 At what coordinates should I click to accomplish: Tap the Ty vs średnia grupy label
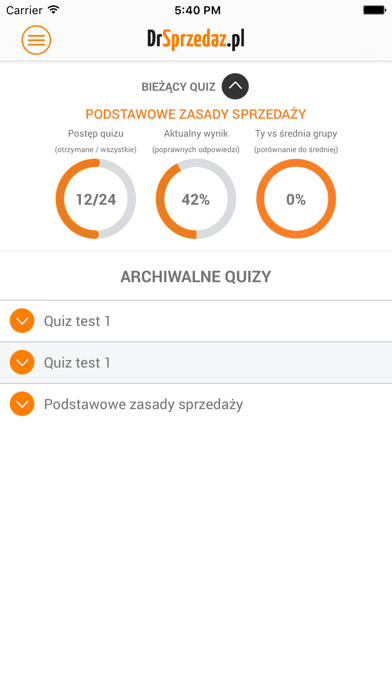click(x=296, y=134)
